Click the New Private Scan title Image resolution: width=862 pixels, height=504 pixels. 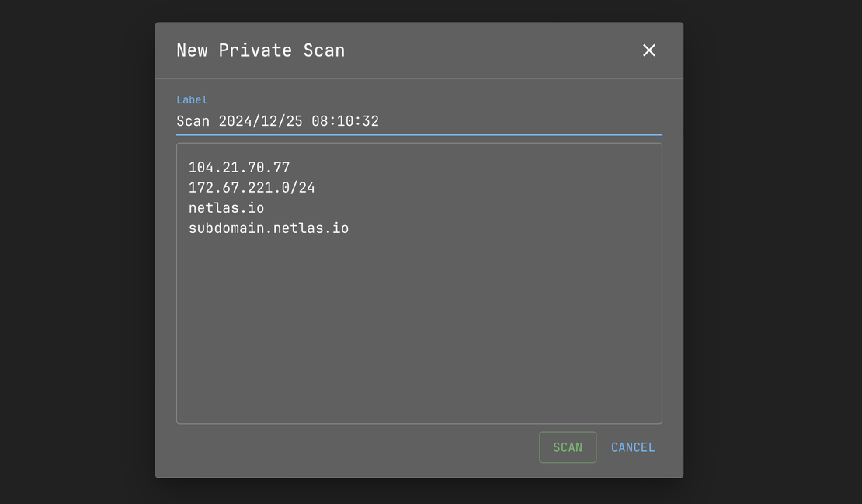click(260, 50)
